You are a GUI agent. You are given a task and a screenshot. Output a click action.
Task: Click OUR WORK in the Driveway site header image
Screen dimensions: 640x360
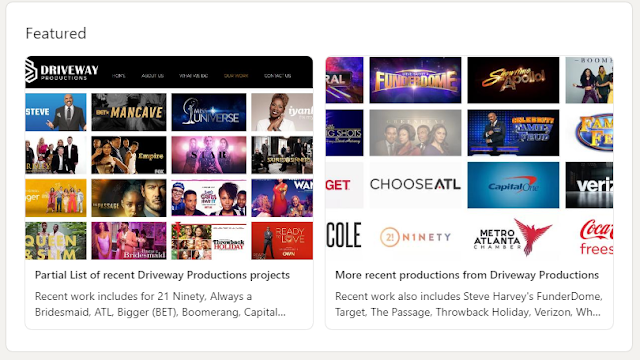tap(236, 76)
